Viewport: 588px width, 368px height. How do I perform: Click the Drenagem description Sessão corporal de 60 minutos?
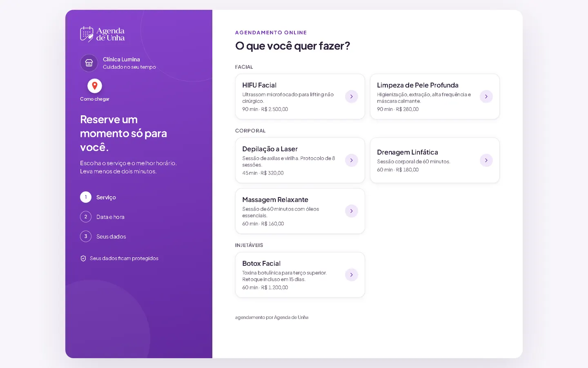click(x=414, y=162)
